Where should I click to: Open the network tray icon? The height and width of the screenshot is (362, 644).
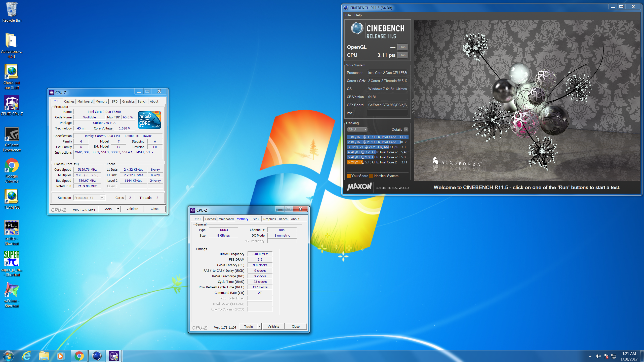point(614,356)
